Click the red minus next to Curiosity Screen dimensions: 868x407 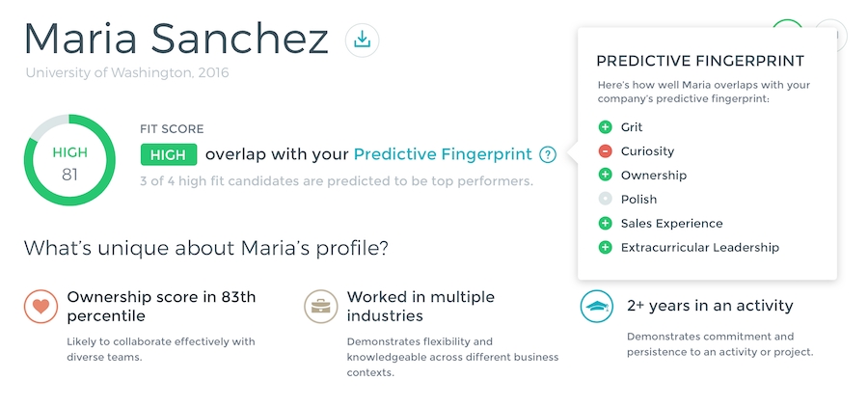coord(605,151)
